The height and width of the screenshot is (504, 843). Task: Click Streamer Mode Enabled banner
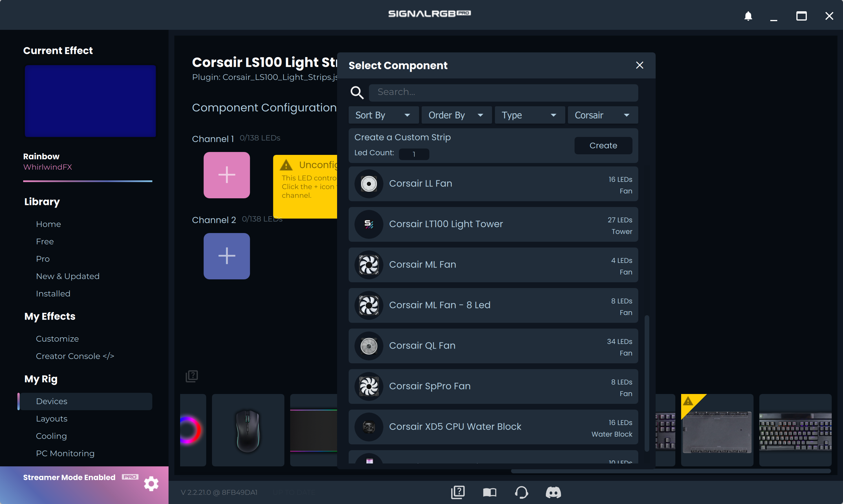(x=69, y=477)
